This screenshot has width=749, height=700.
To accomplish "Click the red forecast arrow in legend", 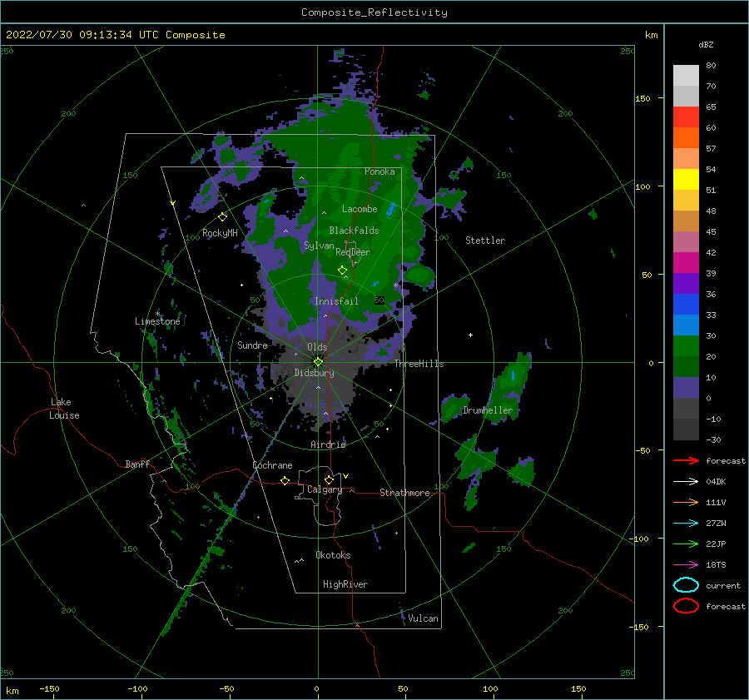I will (x=686, y=460).
